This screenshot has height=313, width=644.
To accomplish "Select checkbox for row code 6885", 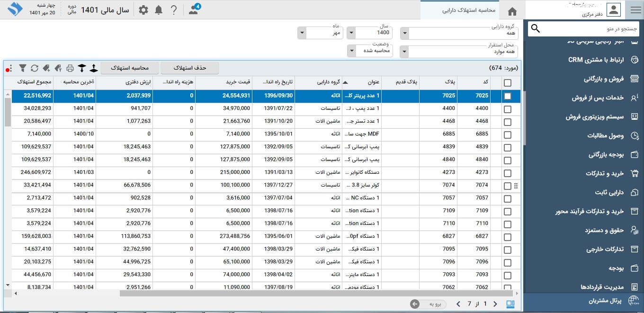I will [508, 134].
